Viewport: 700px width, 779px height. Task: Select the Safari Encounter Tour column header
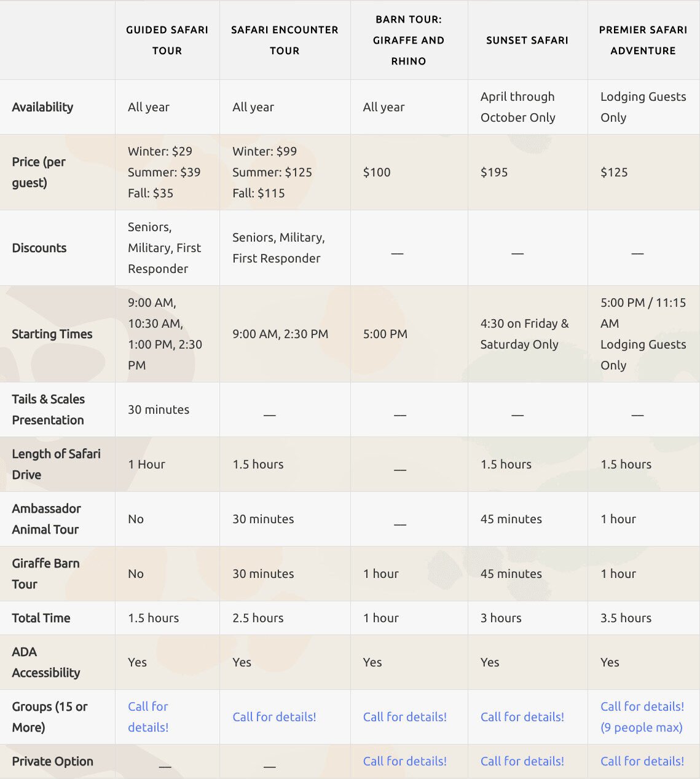click(285, 40)
